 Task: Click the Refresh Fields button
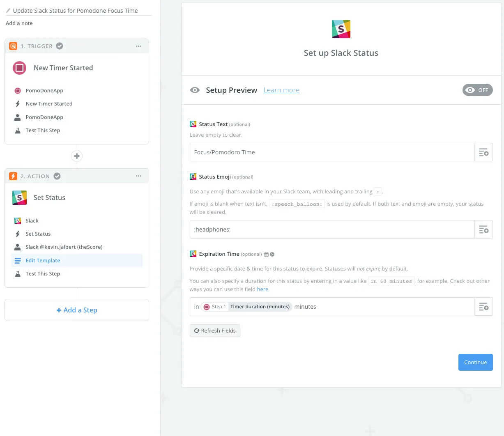[215, 330]
